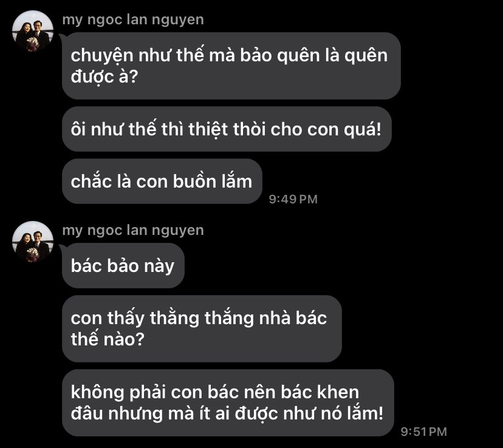Viewport: 503px width, 448px height.
Task: Select the message 'ôi như thế thì thiệt thòi cho con quá!'
Action: pos(227,129)
